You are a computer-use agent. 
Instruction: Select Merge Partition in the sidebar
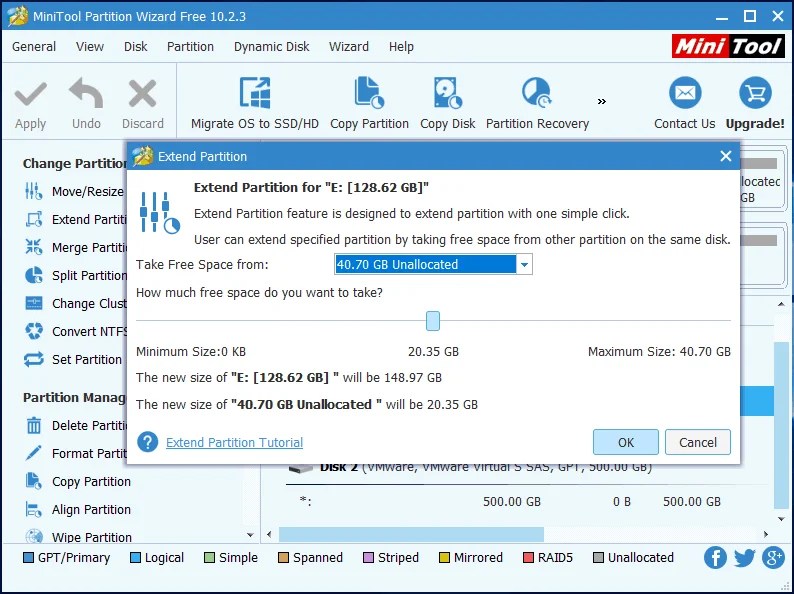pyautogui.click(x=75, y=248)
